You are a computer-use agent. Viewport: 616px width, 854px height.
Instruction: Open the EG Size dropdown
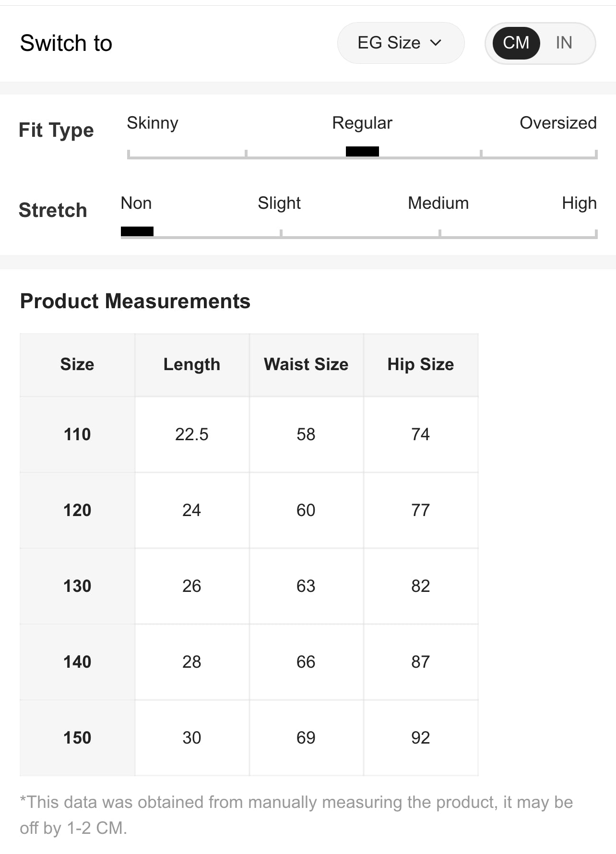click(401, 43)
